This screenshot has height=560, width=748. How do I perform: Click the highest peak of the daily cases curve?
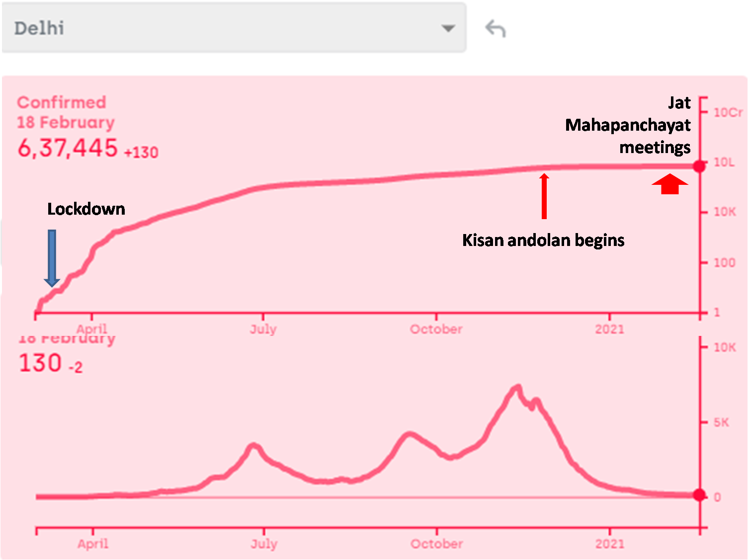pyautogui.click(x=518, y=387)
